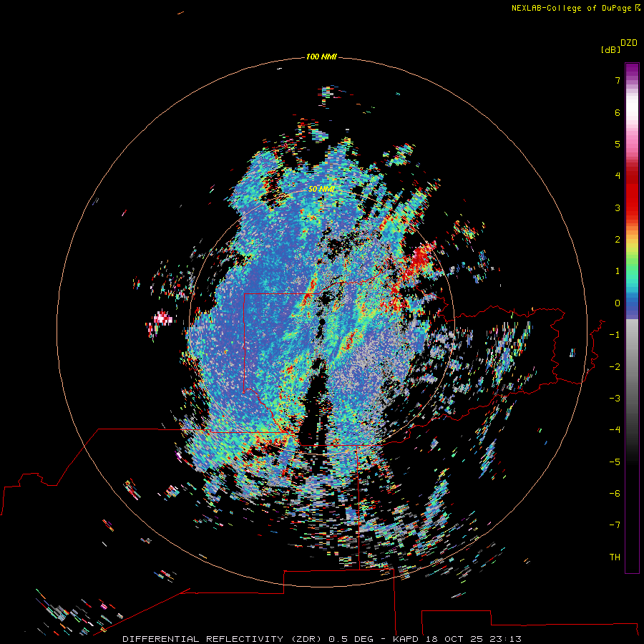Click the "DZD" legend title
The width and height of the screenshot is (644, 644).
[x=629, y=42]
